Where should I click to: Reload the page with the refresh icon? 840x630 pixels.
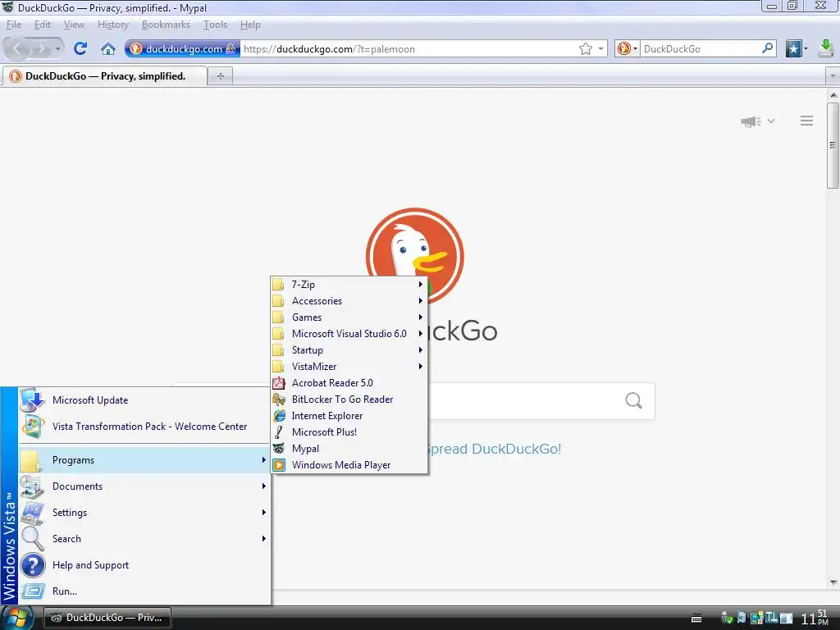(x=80, y=48)
